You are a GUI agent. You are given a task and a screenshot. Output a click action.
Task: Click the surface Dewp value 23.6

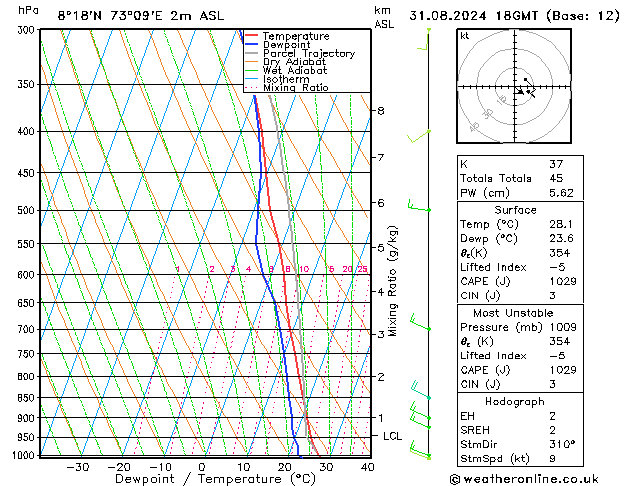561,238
